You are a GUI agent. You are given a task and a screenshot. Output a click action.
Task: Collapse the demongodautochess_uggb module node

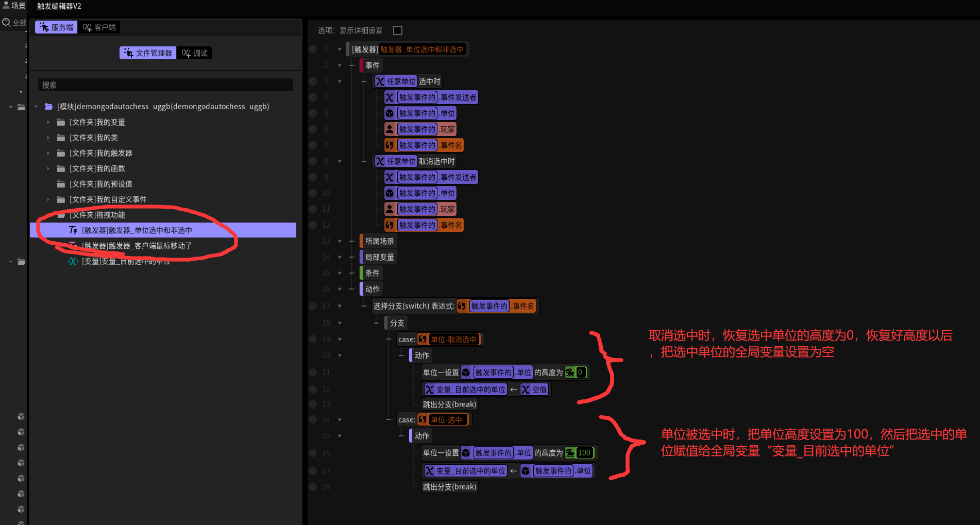pos(36,107)
